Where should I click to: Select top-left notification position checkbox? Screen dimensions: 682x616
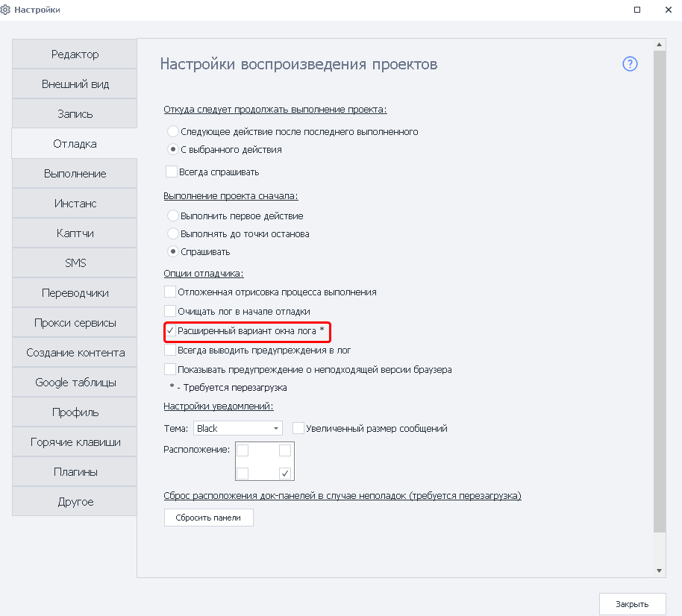pyautogui.click(x=243, y=450)
